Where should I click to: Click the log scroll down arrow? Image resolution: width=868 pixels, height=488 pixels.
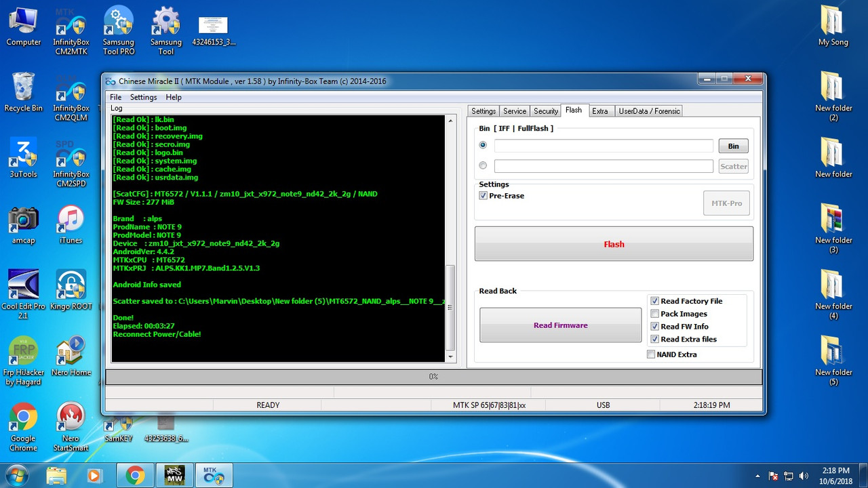[450, 357]
